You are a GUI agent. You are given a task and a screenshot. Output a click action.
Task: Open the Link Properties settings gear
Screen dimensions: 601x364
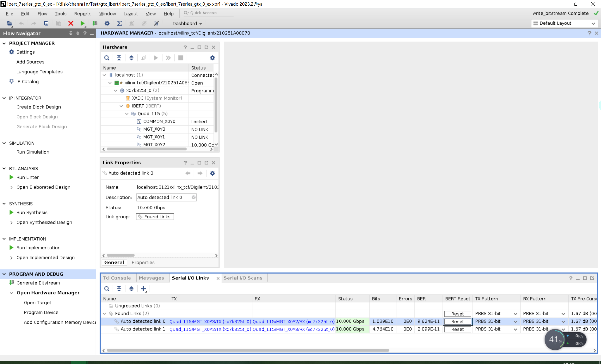[x=212, y=173]
